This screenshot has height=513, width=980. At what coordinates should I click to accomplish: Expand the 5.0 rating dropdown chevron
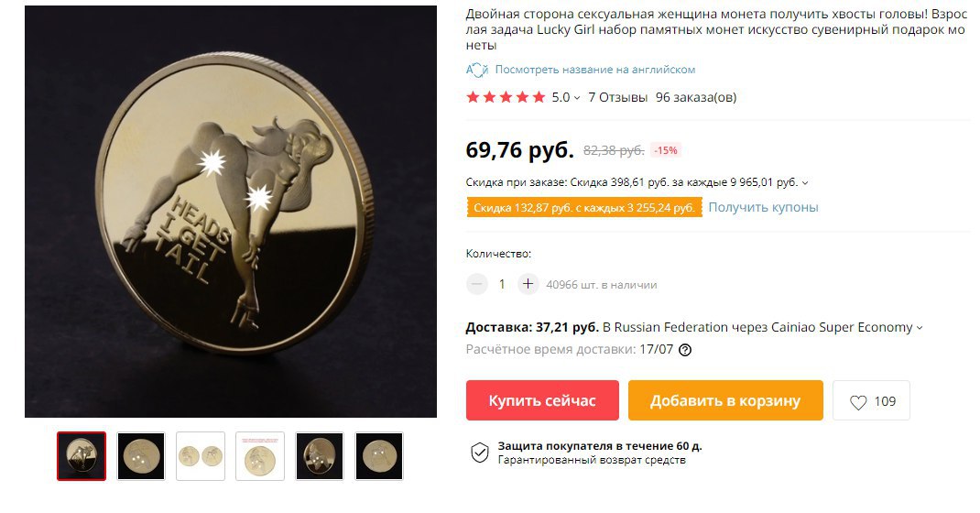pos(576,98)
